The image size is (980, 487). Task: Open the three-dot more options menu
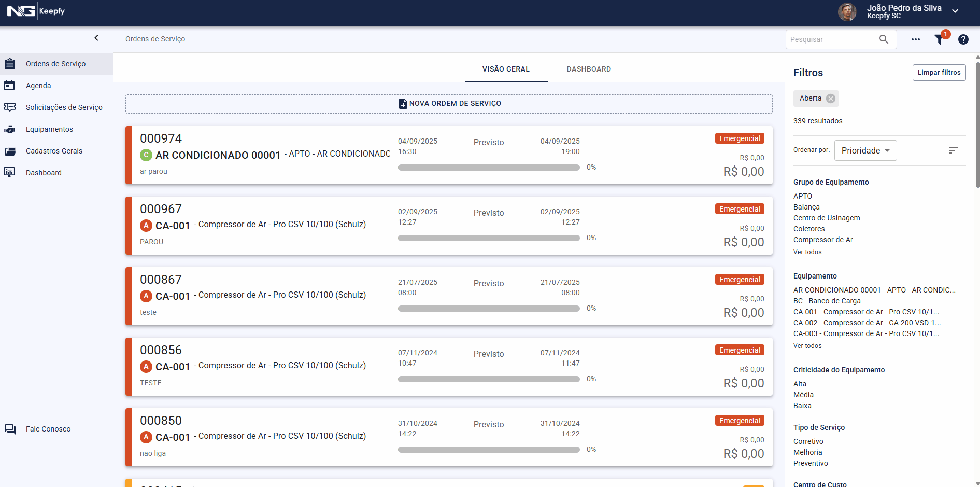915,39
